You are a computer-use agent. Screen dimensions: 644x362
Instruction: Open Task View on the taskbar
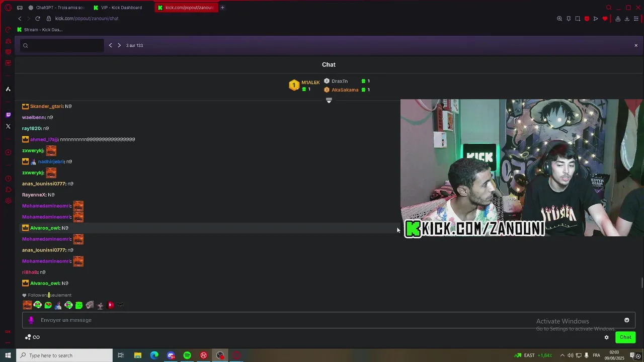coord(121,355)
